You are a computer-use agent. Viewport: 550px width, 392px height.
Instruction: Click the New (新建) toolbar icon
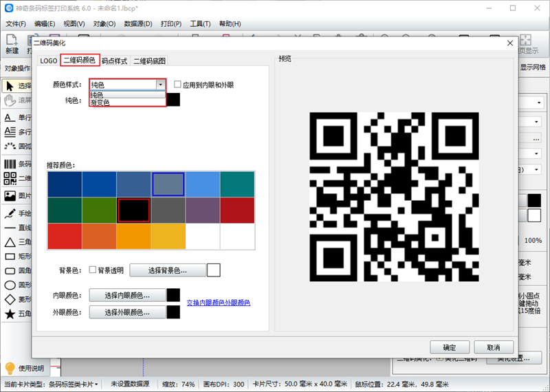click(12, 40)
